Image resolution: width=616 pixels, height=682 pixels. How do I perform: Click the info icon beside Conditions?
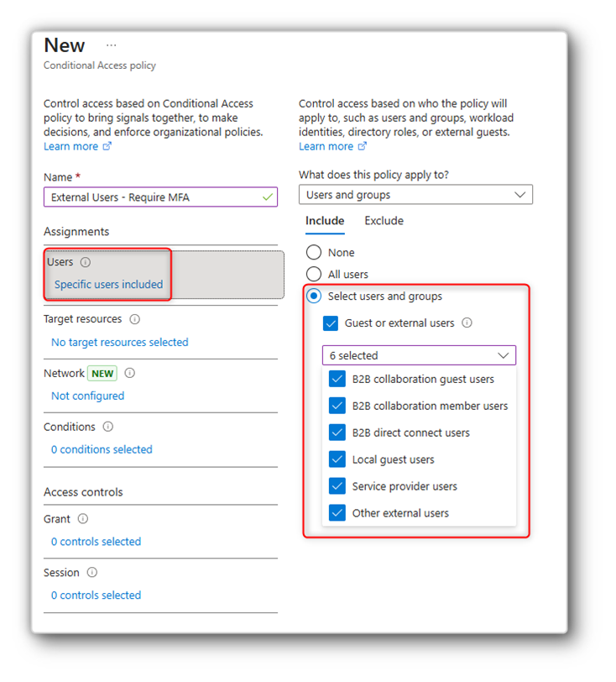pos(108,428)
